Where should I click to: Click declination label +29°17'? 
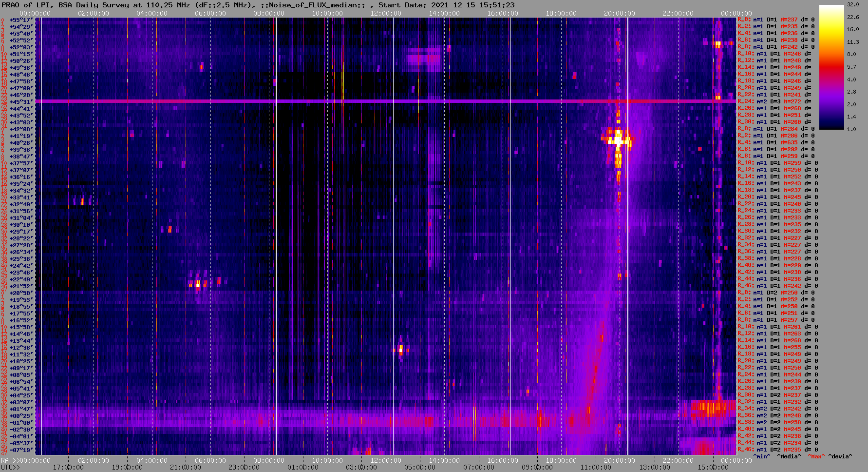coord(21,231)
